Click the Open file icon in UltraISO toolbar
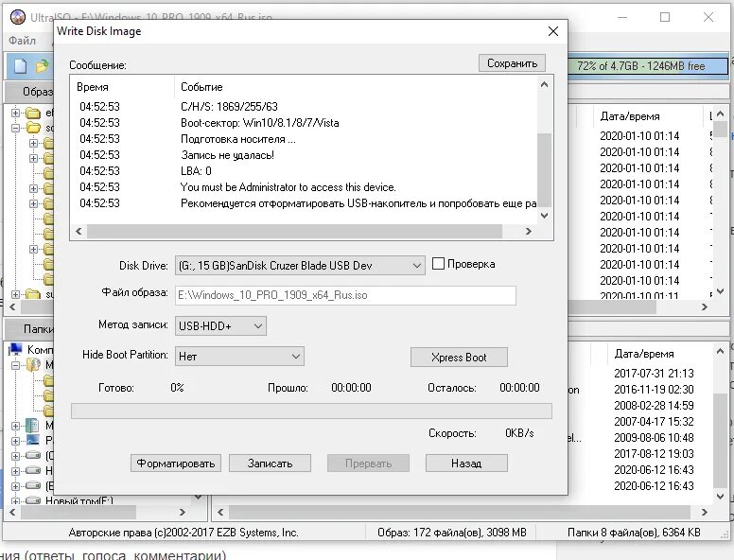This screenshot has width=734, height=560. click(x=43, y=66)
